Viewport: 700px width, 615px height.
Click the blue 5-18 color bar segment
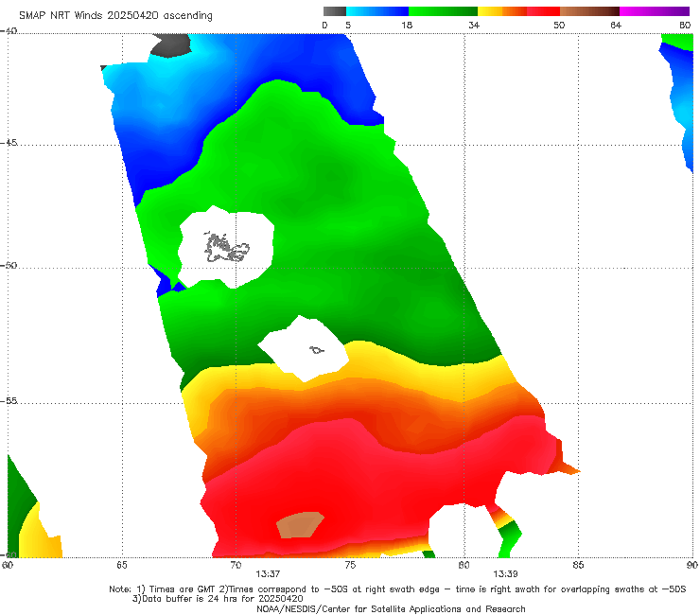[377, 11]
